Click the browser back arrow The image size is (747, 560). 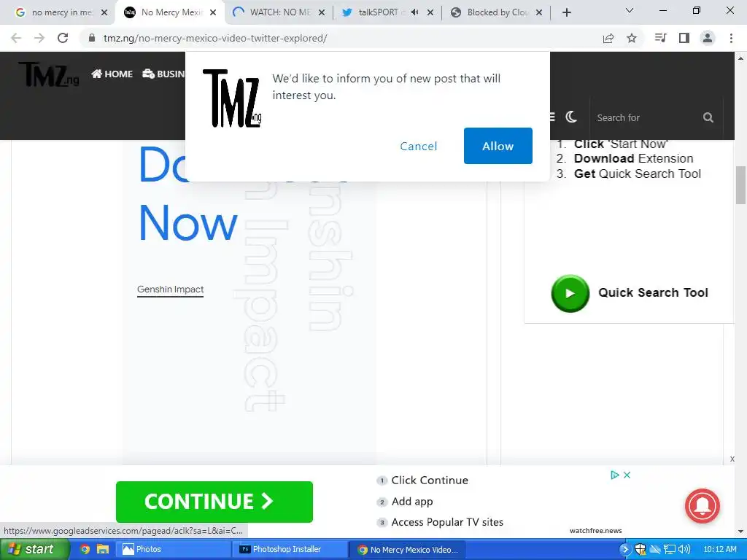[16, 38]
